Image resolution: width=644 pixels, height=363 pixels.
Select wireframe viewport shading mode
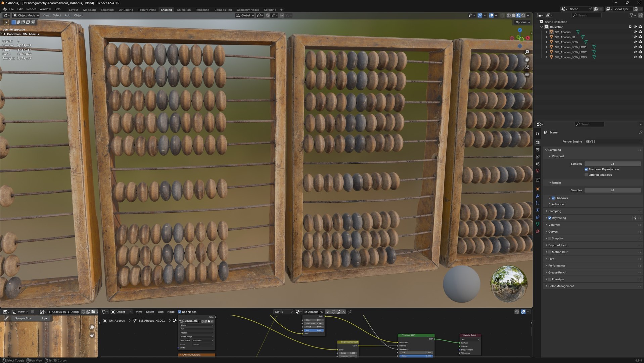(x=509, y=15)
